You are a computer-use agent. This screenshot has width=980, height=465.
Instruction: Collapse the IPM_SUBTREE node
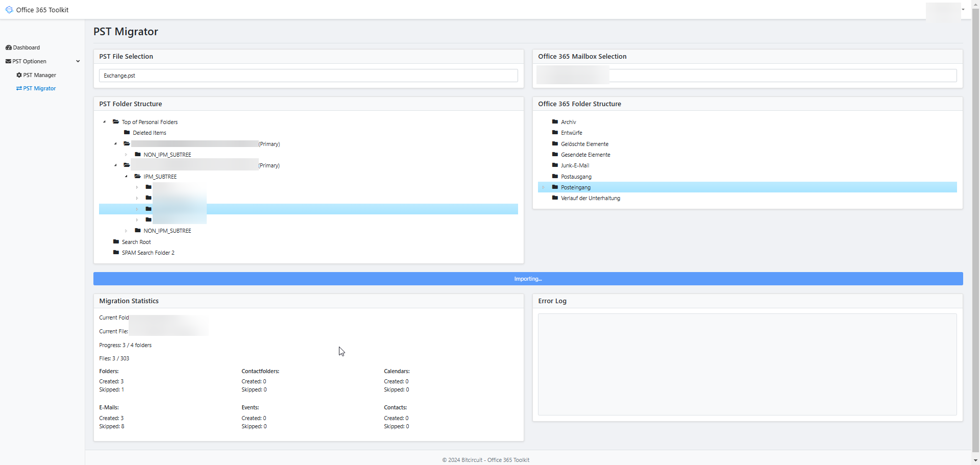click(x=126, y=177)
